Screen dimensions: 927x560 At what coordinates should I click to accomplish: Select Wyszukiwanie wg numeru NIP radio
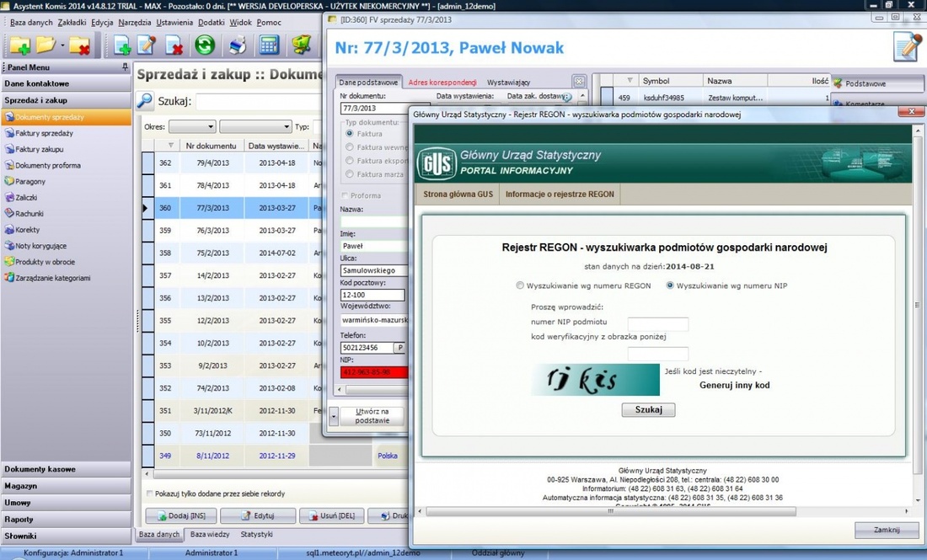pyautogui.click(x=670, y=285)
